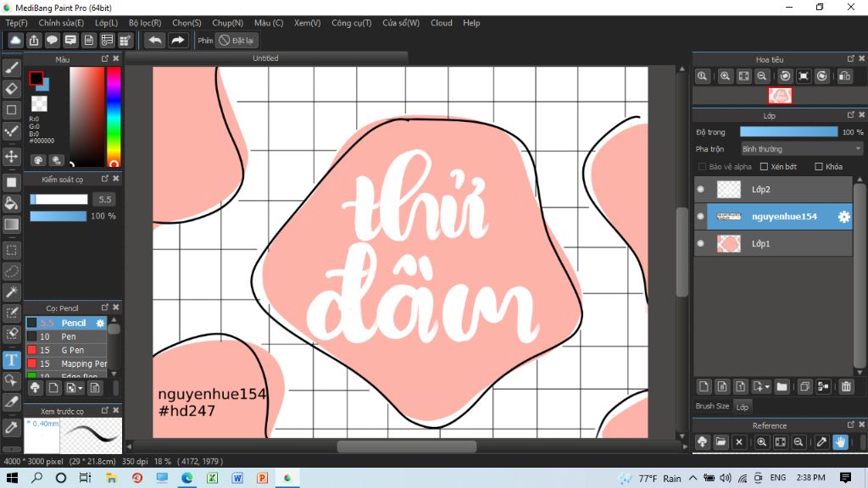Open Pha trộn blending mode dropdown
868x488 pixels.
(802, 149)
